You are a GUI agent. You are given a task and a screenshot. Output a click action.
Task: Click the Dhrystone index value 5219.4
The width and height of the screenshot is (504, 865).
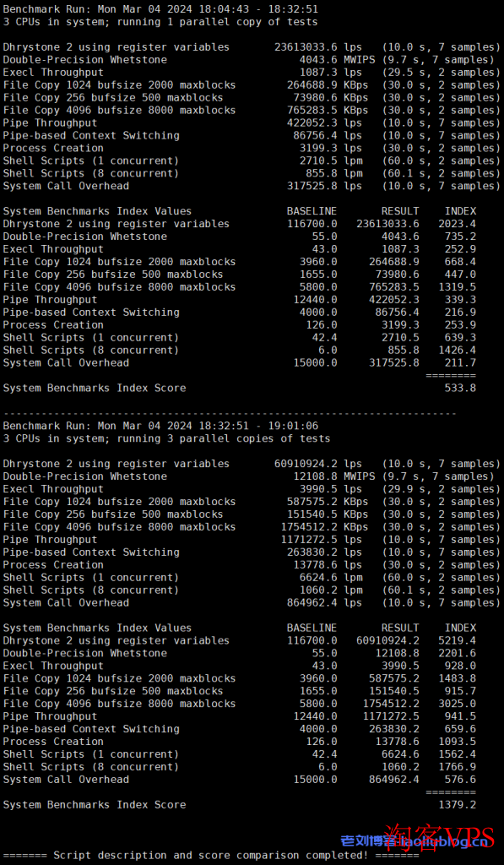tap(457, 640)
